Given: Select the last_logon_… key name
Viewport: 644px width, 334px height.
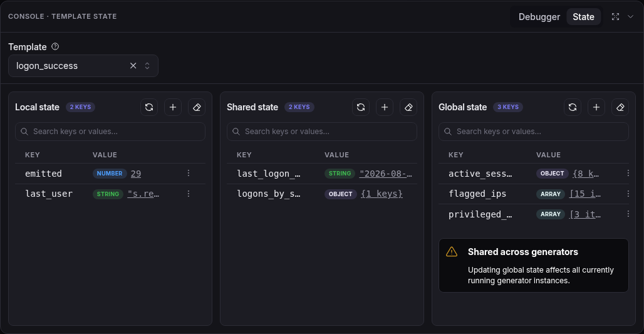Looking at the screenshot, I should pos(269,174).
